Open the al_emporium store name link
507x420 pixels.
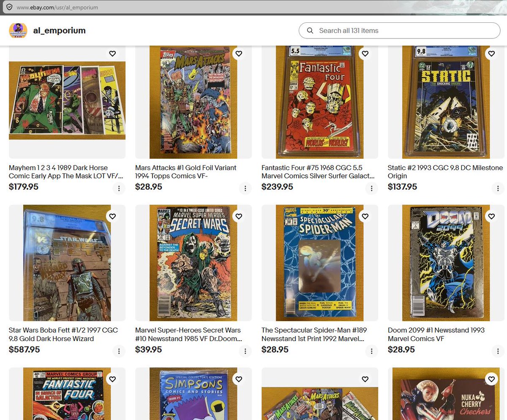60,30
